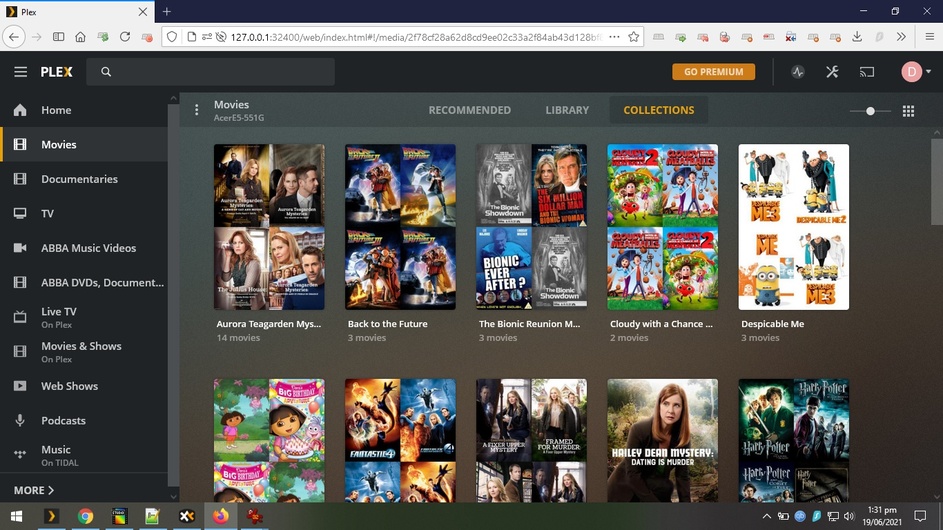Click Aurora Teagarden Mys... title link
The image size is (943, 530).
(x=269, y=324)
